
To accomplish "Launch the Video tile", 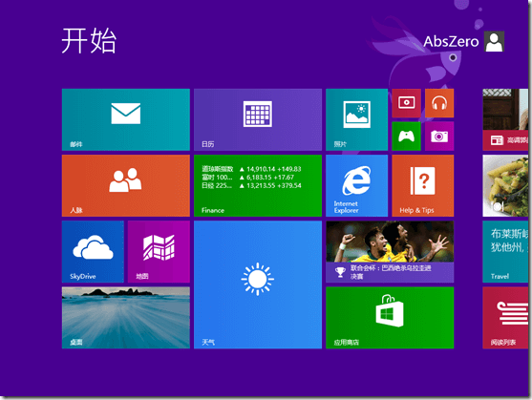I will (x=407, y=103).
